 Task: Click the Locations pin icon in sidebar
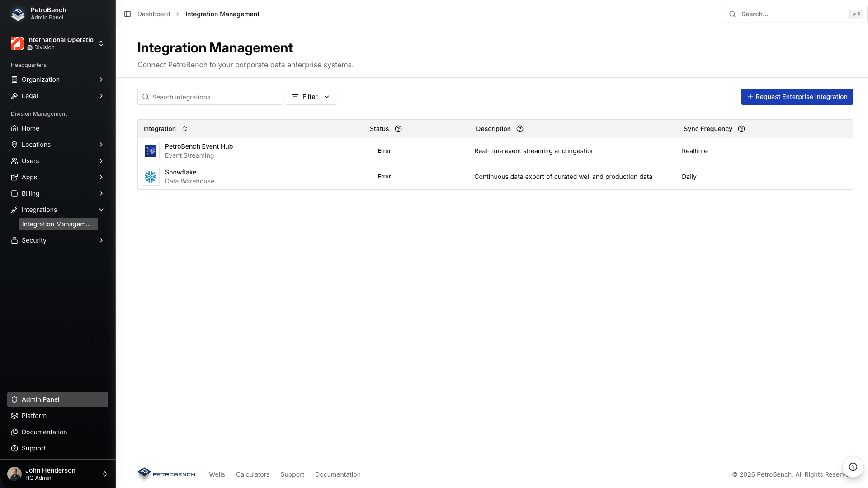pyautogui.click(x=14, y=145)
